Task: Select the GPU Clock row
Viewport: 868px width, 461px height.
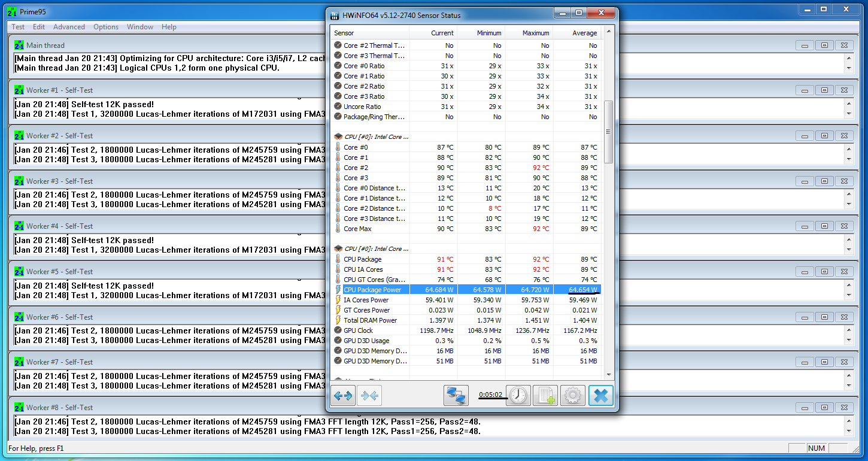Action: (x=466, y=330)
